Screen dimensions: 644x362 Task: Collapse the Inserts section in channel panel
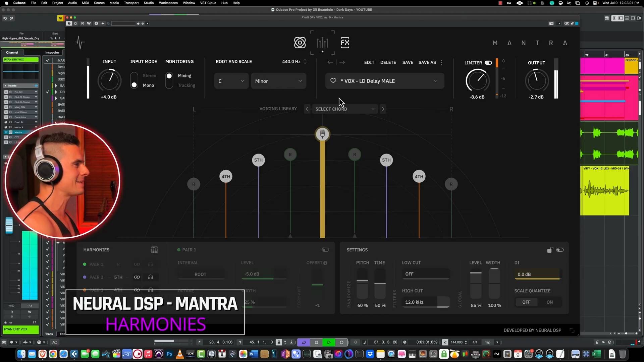[6, 86]
